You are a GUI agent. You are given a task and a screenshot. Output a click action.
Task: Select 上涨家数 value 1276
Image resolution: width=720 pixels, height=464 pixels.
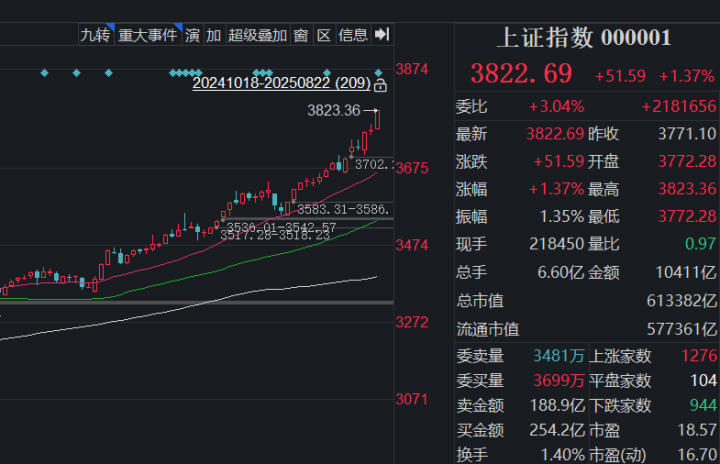click(699, 356)
